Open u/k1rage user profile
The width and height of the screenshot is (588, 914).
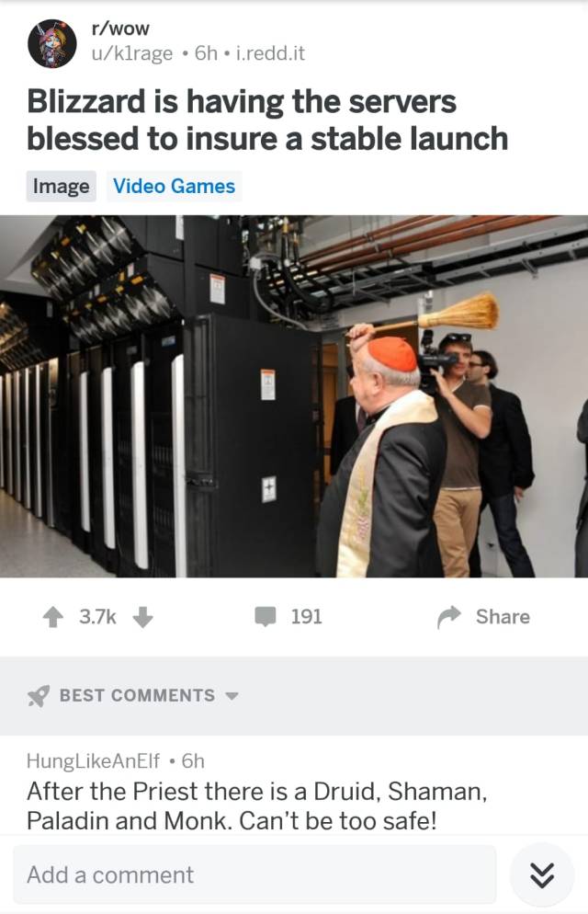132,53
